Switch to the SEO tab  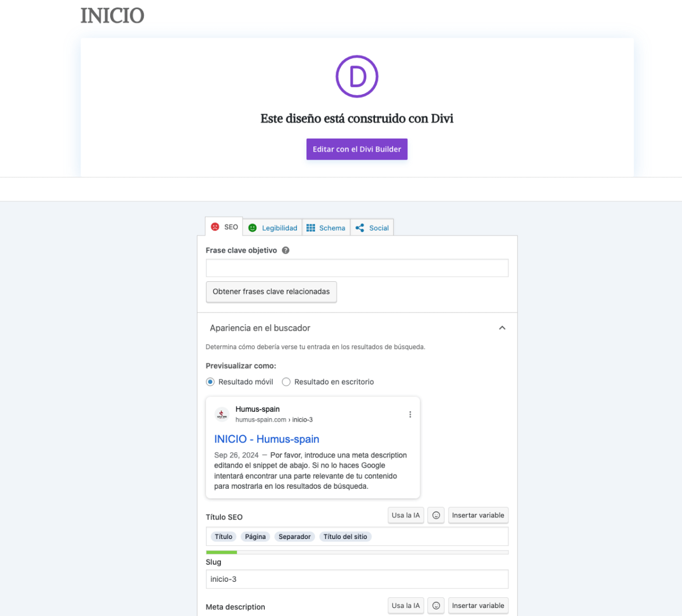point(224,227)
